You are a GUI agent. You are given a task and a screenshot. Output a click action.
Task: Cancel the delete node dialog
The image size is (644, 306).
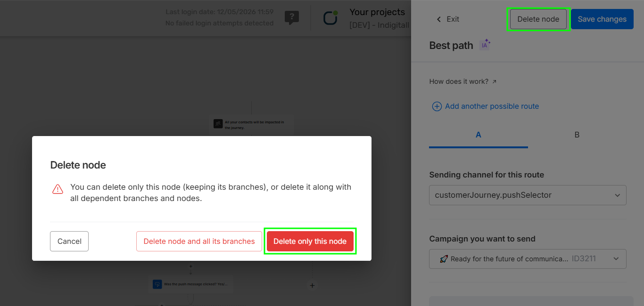tap(69, 241)
